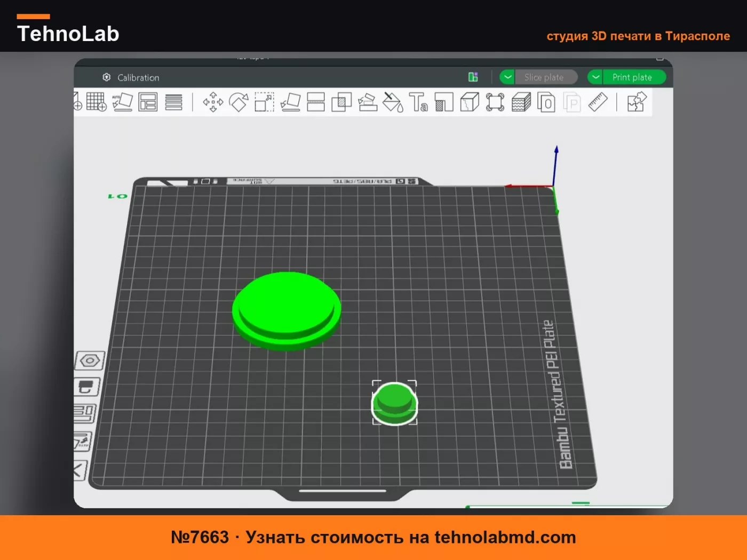Expand the Slice plate dropdown arrow
Viewport: 747px width, 560px height.
click(507, 77)
